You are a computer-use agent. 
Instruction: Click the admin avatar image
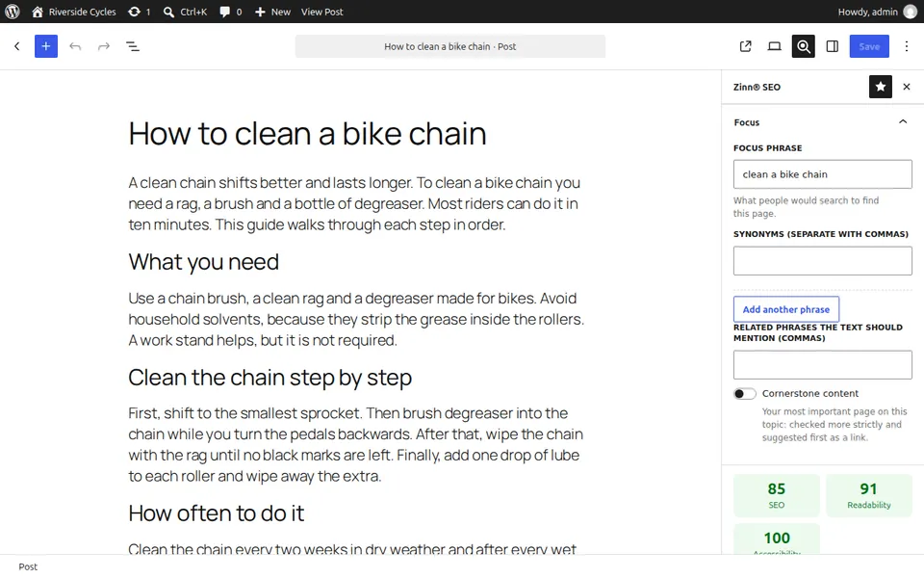[x=911, y=12]
